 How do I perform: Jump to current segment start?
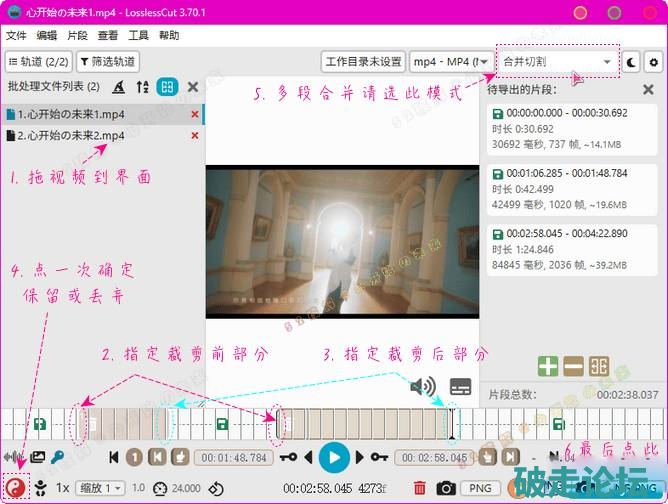(x=157, y=457)
